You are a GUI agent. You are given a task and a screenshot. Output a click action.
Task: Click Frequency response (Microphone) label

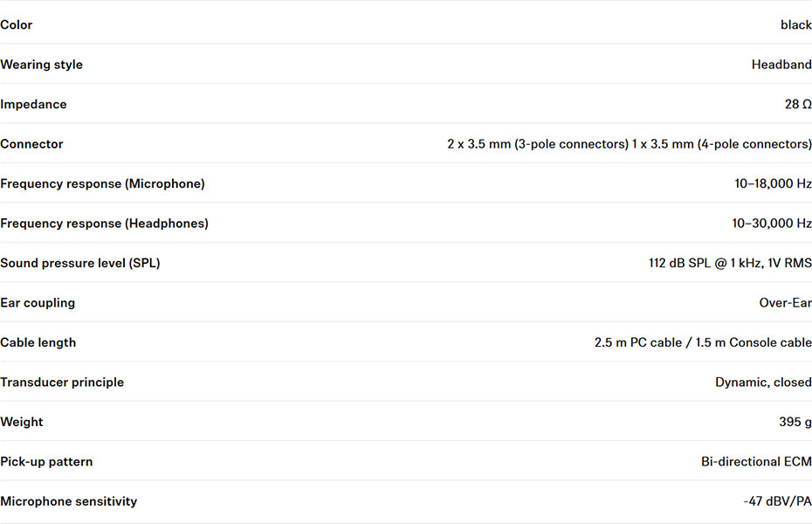coord(102,183)
